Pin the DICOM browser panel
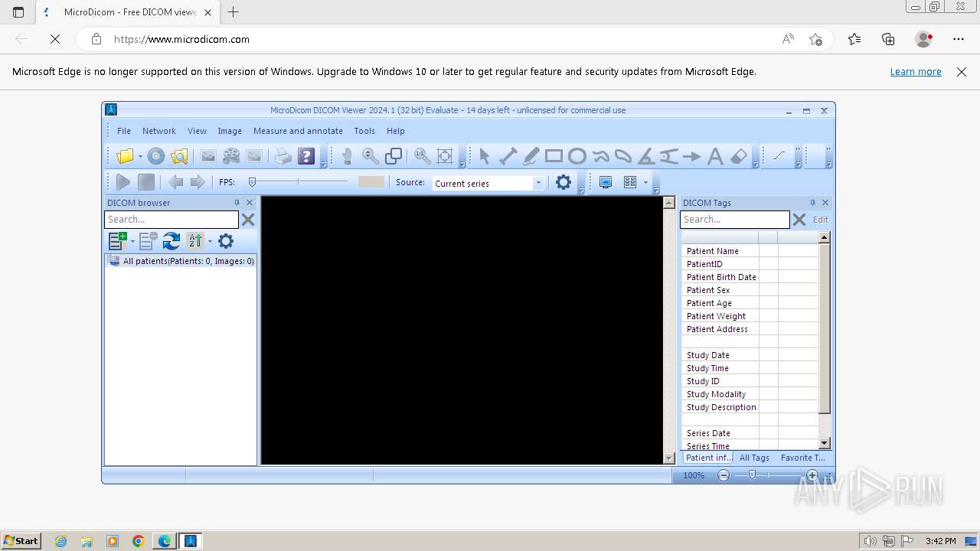Image resolution: width=980 pixels, height=551 pixels. pos(237,203)
